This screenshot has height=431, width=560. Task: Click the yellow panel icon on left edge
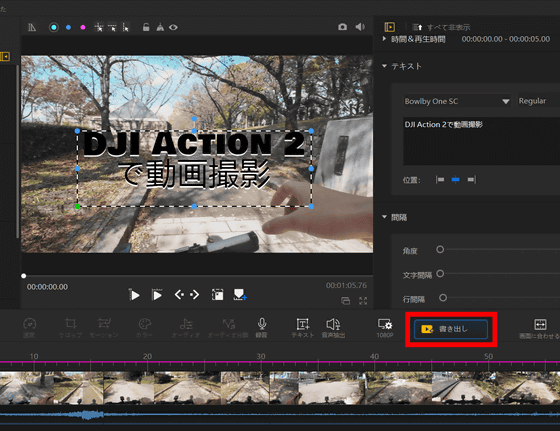click(5, 56)
